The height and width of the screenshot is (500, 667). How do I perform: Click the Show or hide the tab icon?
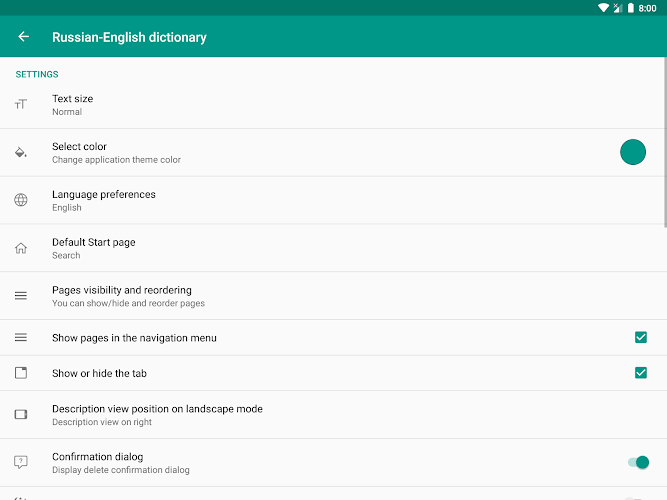(20, 373)
